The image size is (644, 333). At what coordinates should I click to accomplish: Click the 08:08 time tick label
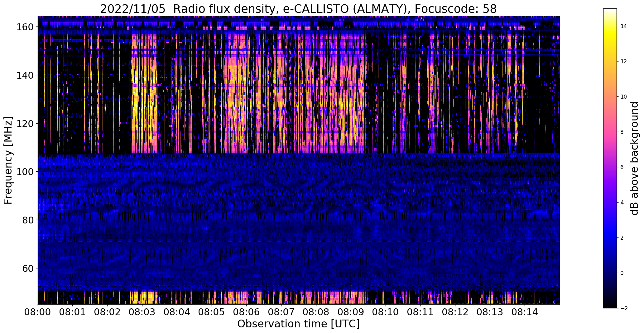(316, 311)
